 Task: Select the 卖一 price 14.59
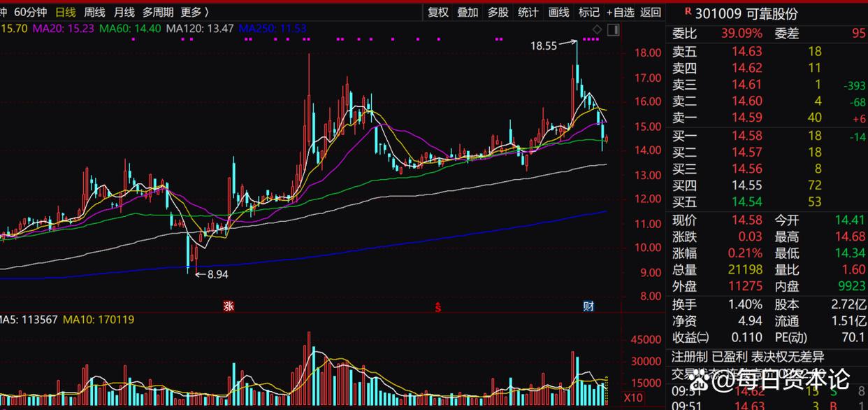click(747, 118)
